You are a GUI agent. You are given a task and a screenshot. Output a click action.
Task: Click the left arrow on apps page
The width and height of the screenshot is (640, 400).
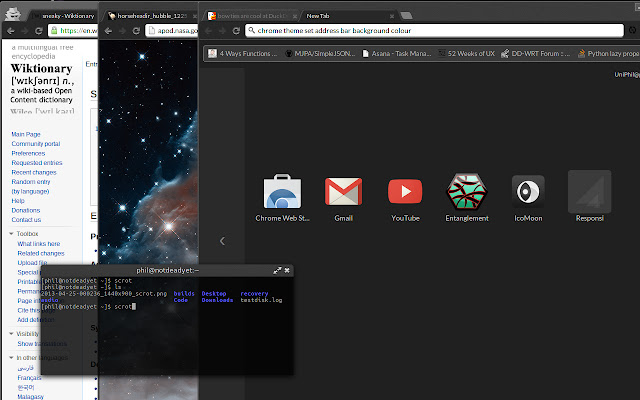(222, 241)
